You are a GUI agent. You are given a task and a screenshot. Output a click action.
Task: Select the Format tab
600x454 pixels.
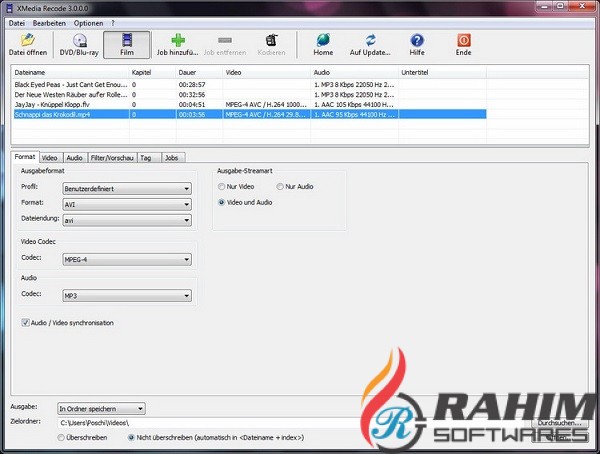pyautogui.click(x=25, y=157)
